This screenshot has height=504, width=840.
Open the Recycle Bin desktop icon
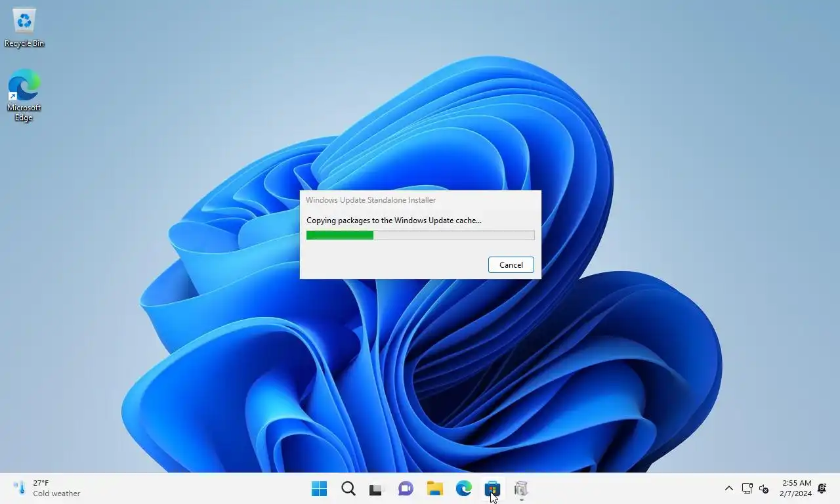24,28
